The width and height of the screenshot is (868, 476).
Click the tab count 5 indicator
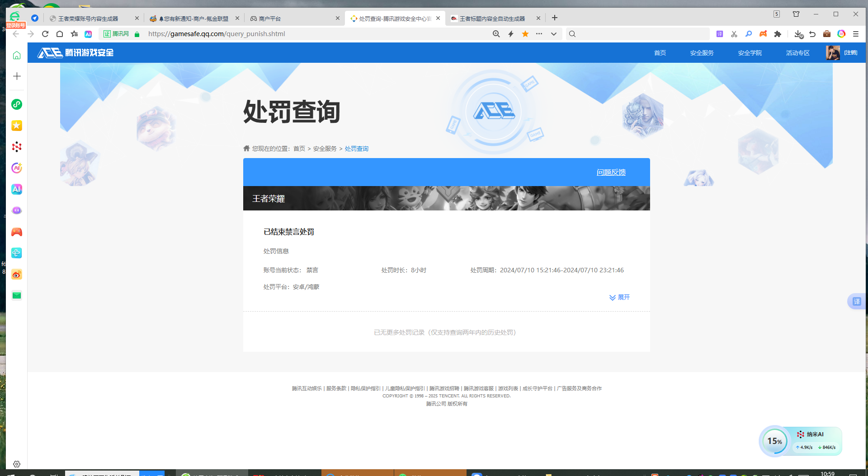777,14
